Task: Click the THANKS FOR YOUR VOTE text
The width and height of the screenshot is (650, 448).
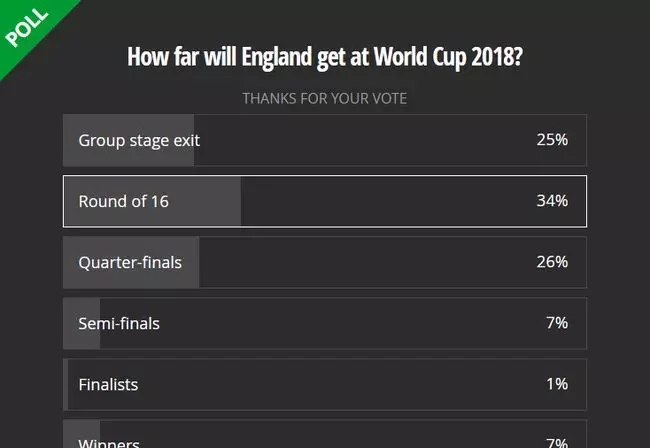Action: click(324, 99)
